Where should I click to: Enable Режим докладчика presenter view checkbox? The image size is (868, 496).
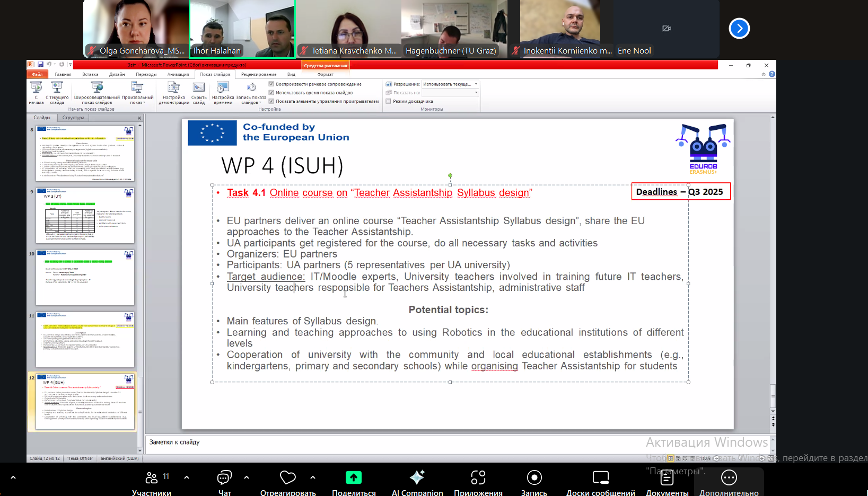coord(389,101)
